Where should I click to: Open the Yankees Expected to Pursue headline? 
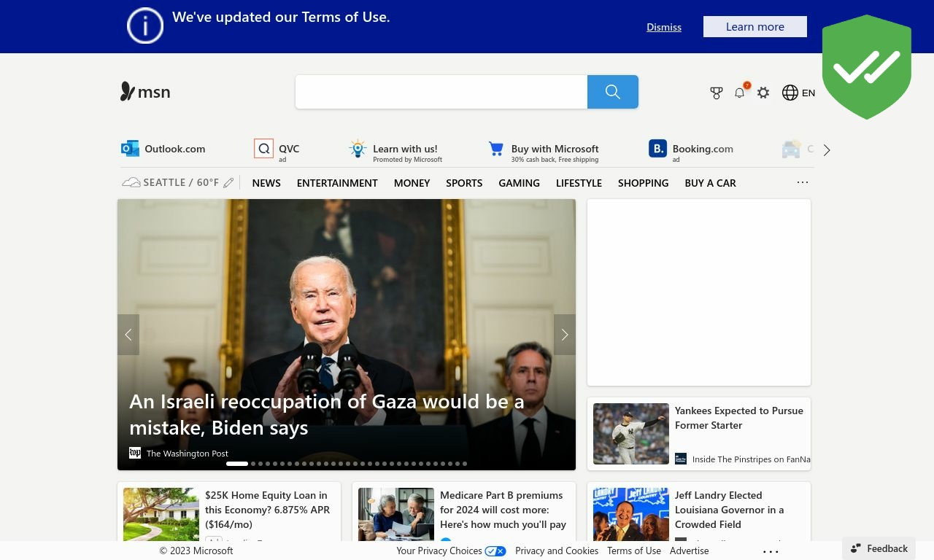(739, 418)
